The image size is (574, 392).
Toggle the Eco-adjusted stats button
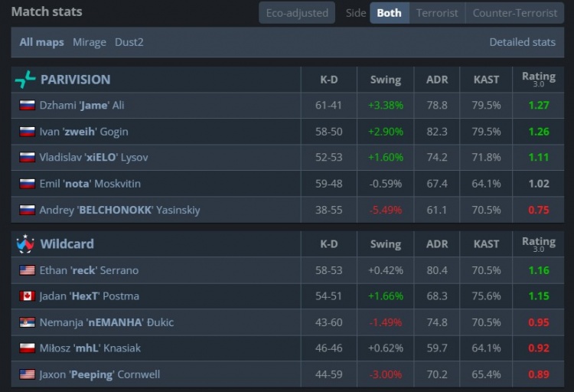pos(297,13)
